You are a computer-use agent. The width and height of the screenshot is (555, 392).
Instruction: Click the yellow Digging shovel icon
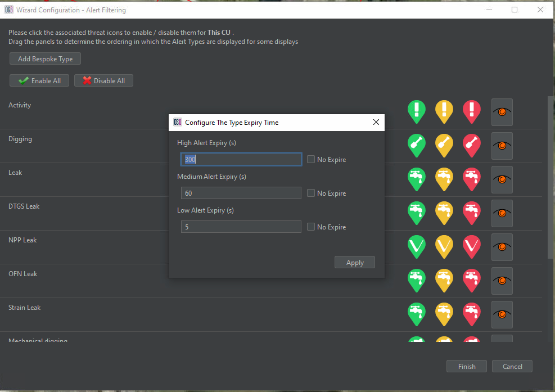tap(444, 145)
